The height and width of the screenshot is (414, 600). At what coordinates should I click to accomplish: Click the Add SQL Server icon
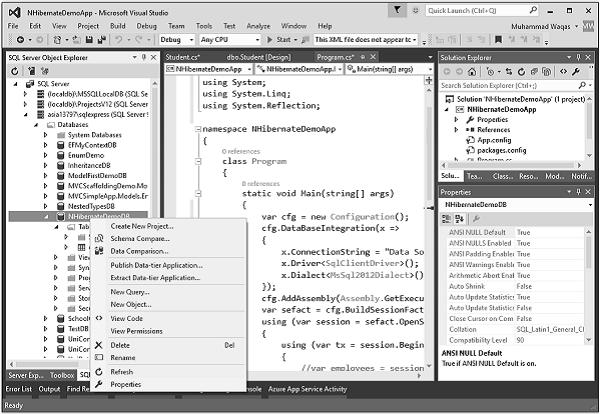31,71
